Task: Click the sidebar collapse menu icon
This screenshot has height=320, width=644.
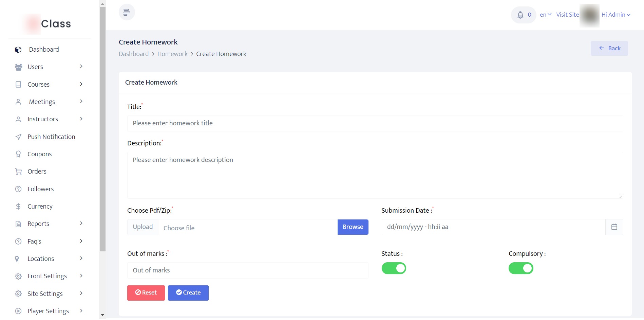Action: [127, 12]
